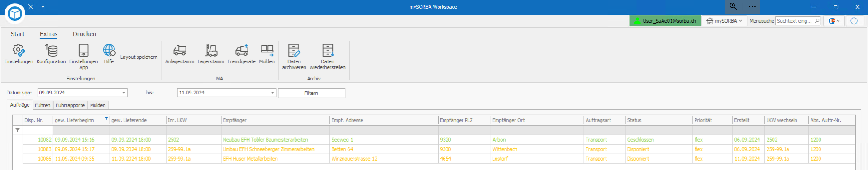Switch to the Start ribbon tab

point(18,34)
